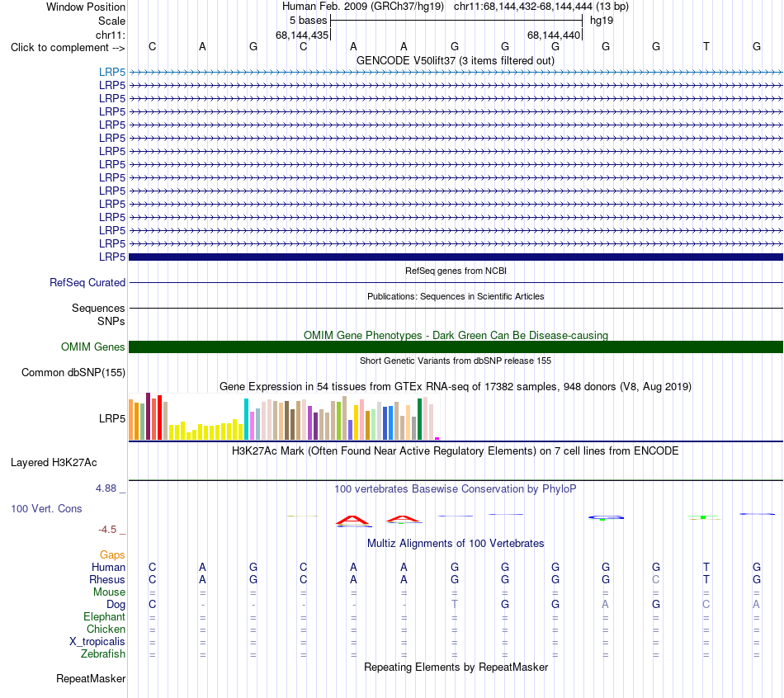784x698 pixels.
Task: Click the 'chr11:' ruler label
Action: (110, 35)
